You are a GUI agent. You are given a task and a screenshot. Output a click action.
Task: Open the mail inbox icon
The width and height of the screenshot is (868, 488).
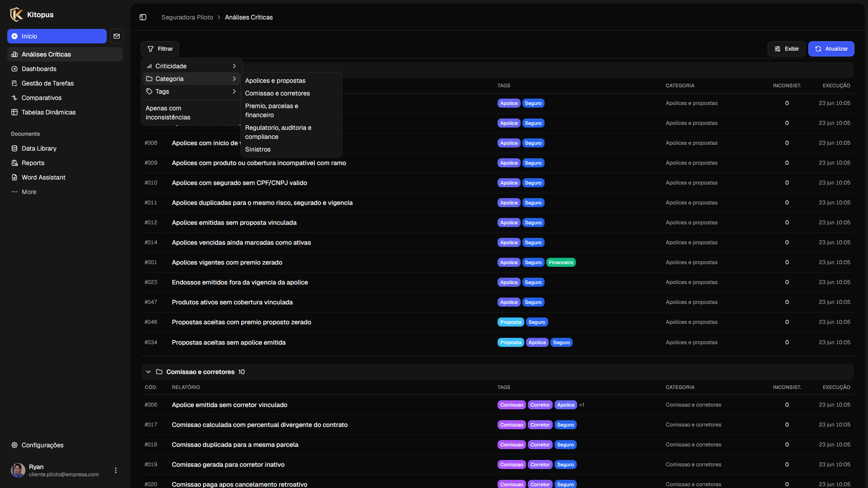point(117,36)
